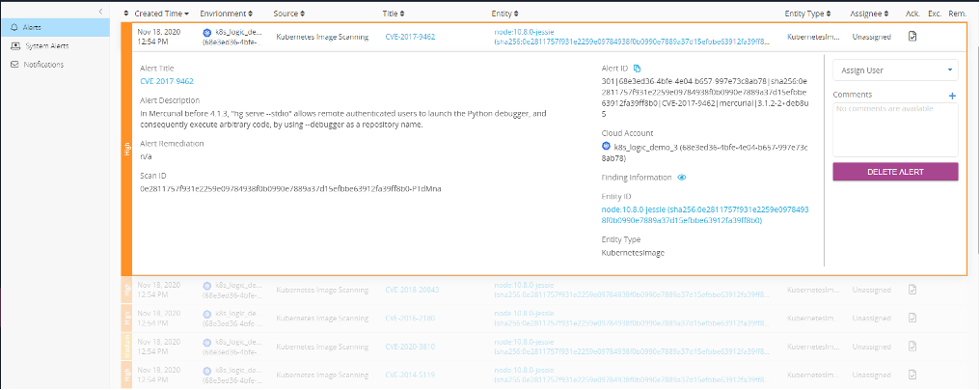The height and width of the screenshot is (390, 980).
Task: Show Finding Information with the eye icon
Action: pos(682,178)
